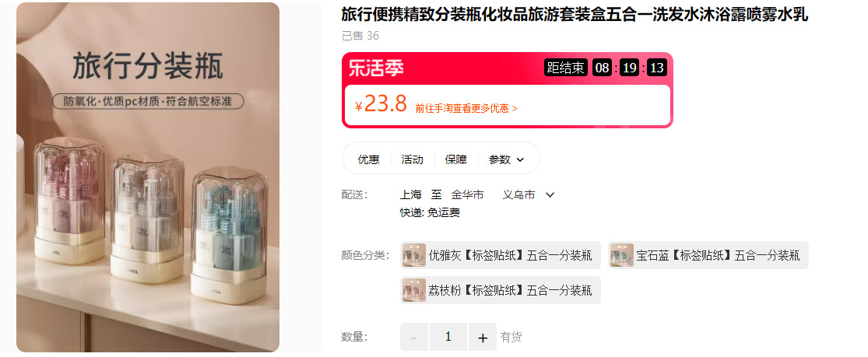This screenshot has width=868, height=357.
Task: Follow 前往手淘查看更多优惠 link
Action: coord(466,108)
